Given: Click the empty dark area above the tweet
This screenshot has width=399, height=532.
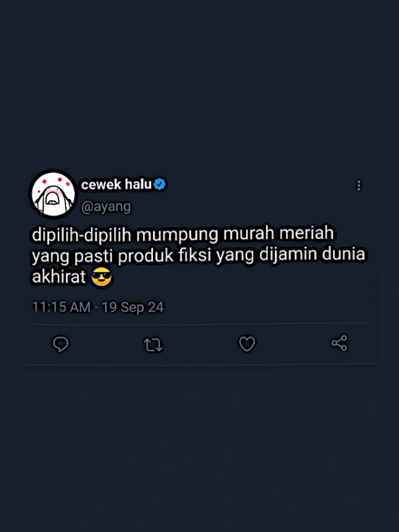Looking at the screenshot, I should coord(199,81).
